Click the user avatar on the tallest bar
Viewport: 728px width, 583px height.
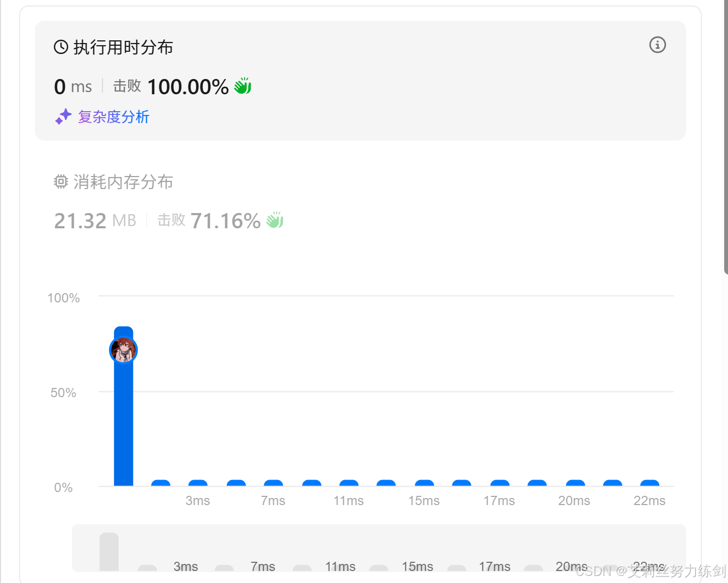[124, 350]
